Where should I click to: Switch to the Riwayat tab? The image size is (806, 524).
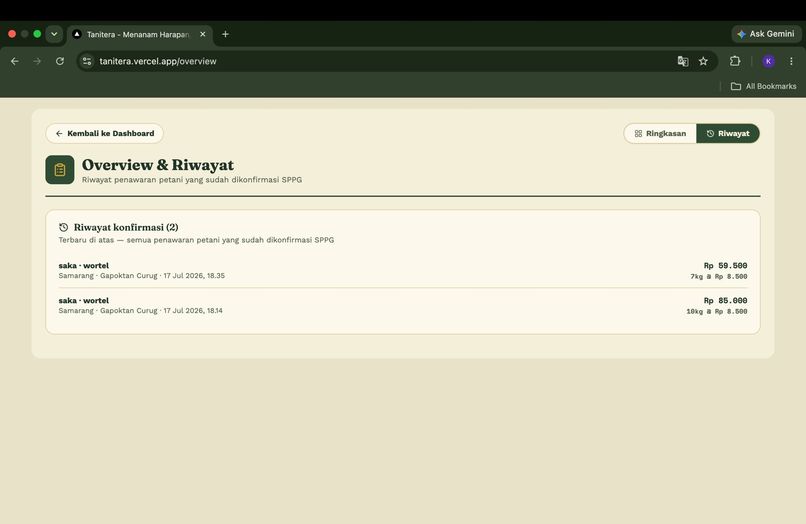728,133
